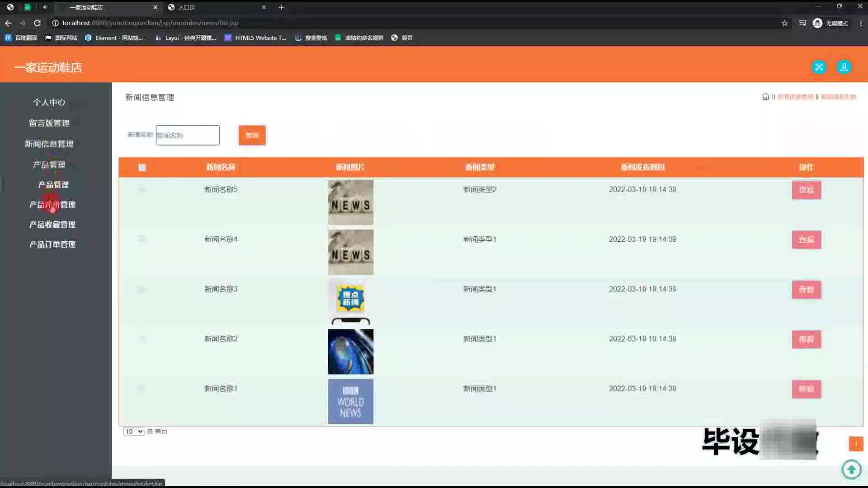
Task: Open browser three-dot menu
Action: [861, 23]
